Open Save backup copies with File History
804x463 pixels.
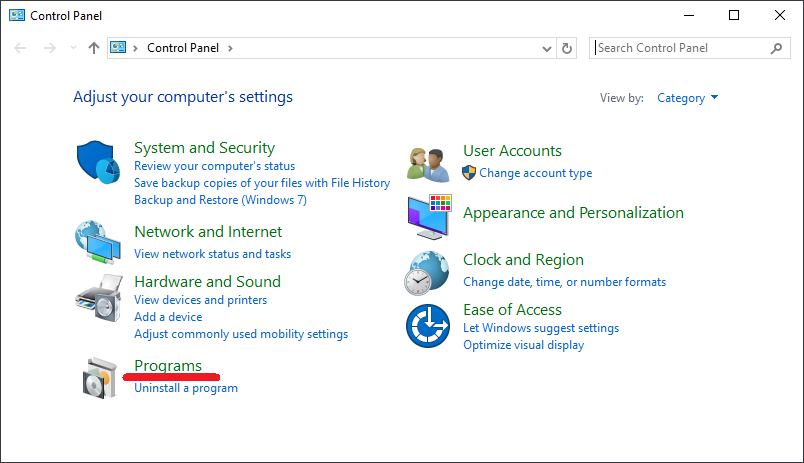[262, 183]
